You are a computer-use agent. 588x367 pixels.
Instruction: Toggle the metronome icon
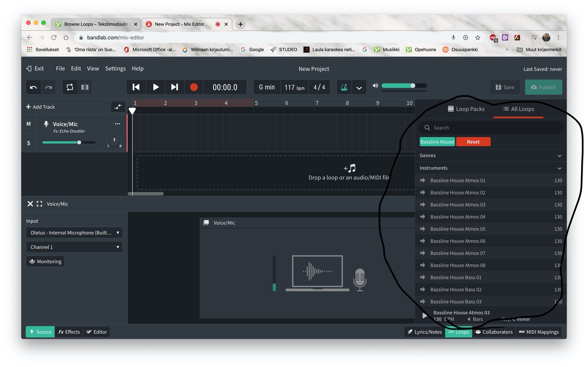point(344,87)
